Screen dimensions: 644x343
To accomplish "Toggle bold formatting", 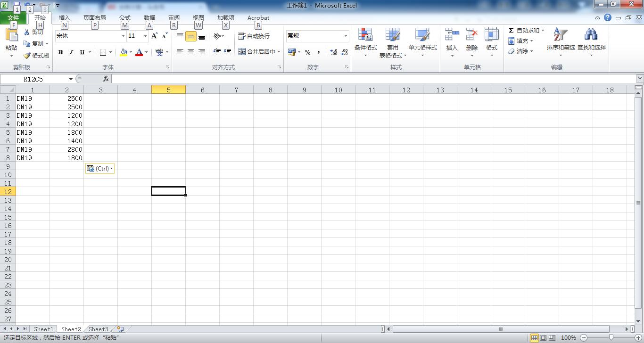I will coord(60,52).
